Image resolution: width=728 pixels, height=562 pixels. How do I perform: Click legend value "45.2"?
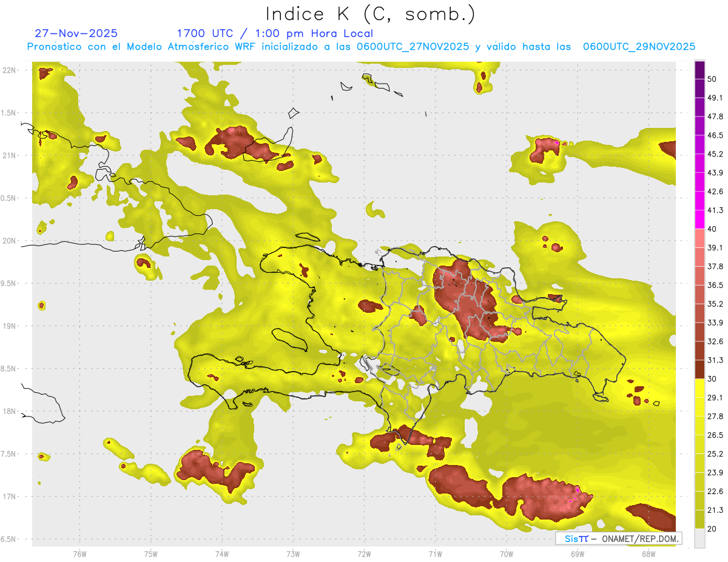715,154
